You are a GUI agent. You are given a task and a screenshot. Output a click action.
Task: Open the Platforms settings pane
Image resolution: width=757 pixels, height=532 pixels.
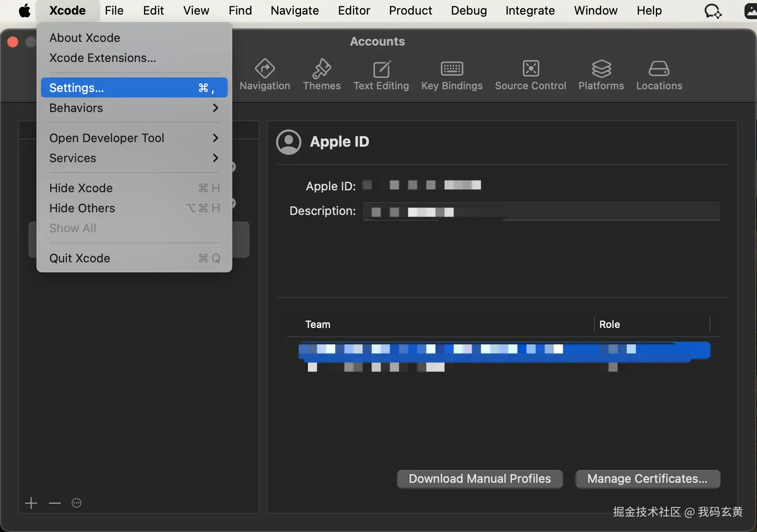[x=601, y=75]
